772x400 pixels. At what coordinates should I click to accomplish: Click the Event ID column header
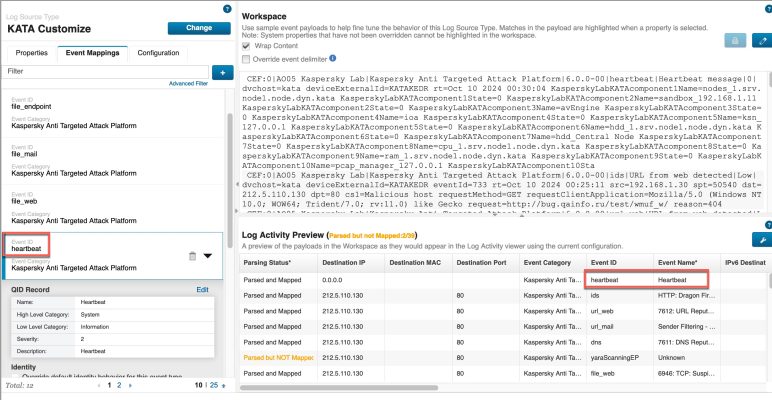(620, 263)
